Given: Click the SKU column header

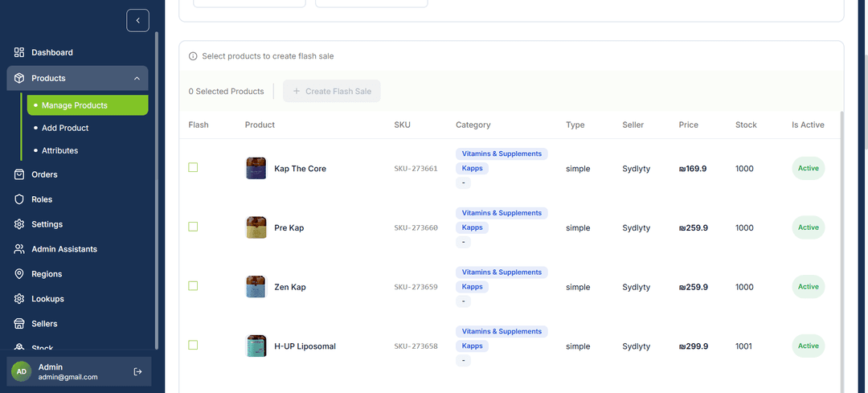Looking at the screenshot, I should point(403,125).
